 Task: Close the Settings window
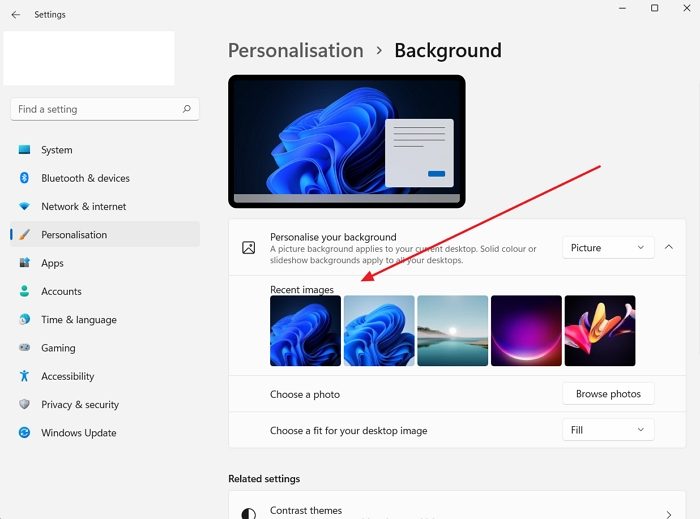click(x=687, y=8)
